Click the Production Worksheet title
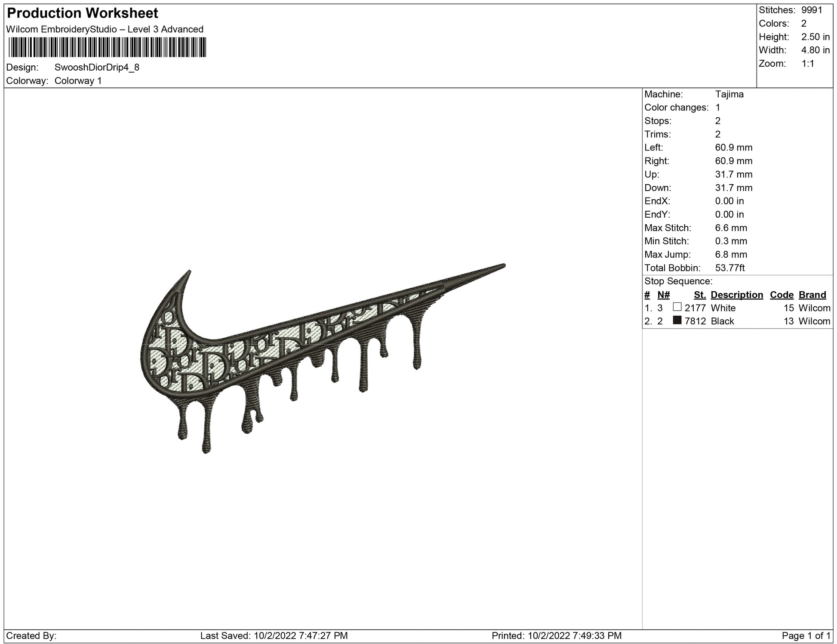The width and height of the screenshot is (837, 644). (x=83, y=13)
